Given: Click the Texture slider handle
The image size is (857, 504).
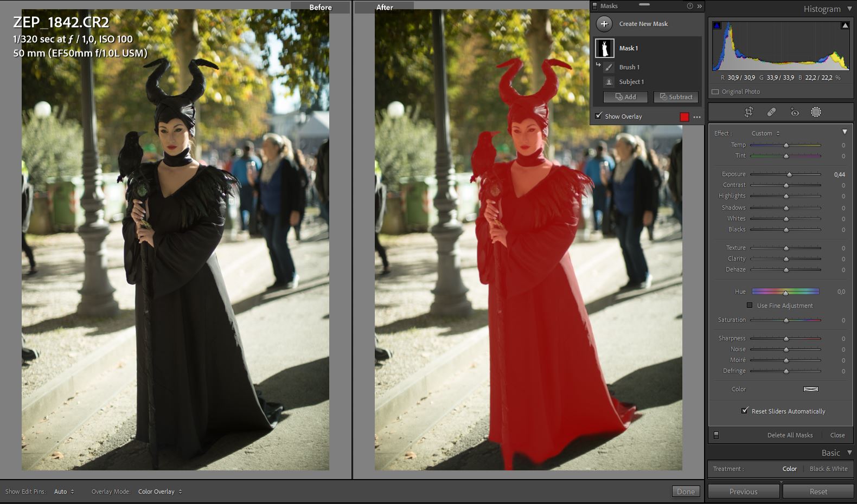Looking at the screenshot, I should pyautogui.click(x=786, y=248).
